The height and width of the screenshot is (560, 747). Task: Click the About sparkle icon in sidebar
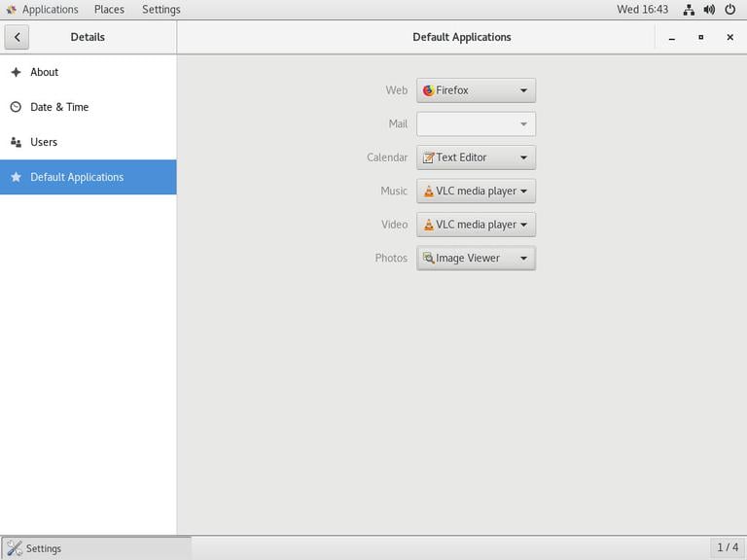coord(16,72)
